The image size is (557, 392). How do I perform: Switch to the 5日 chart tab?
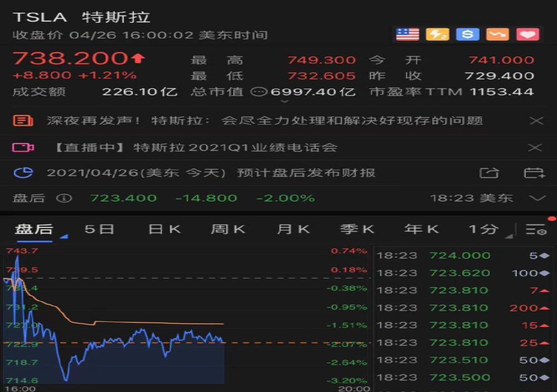[x=100, y=229]
